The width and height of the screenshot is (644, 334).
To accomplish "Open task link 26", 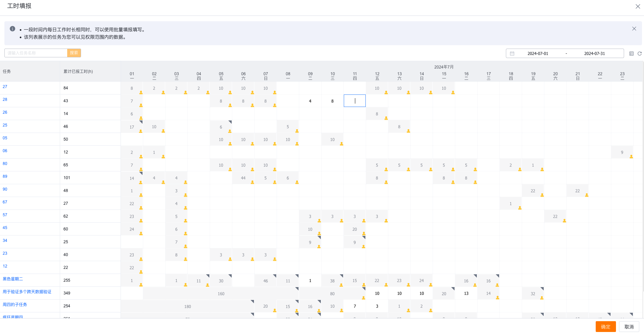I will coord(5,112).
